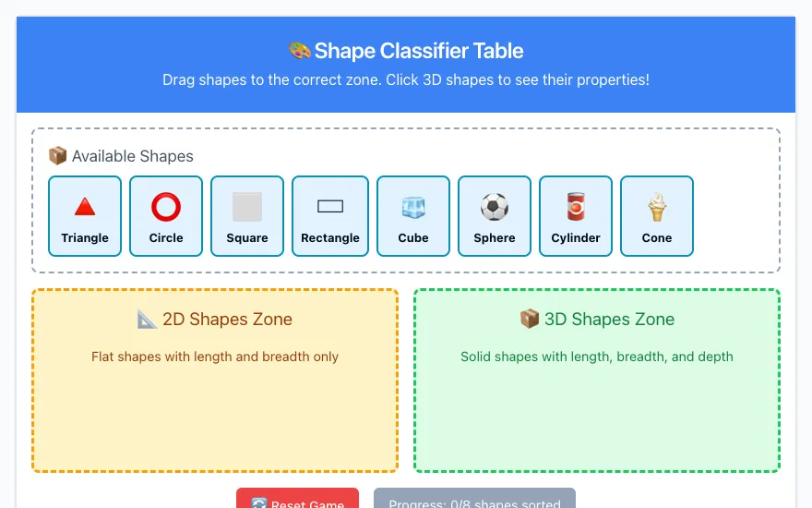The height and width of the screenshot is (508, 812).
Task: Click the red Triangle shape icon
Action: [x=85, y=207]
